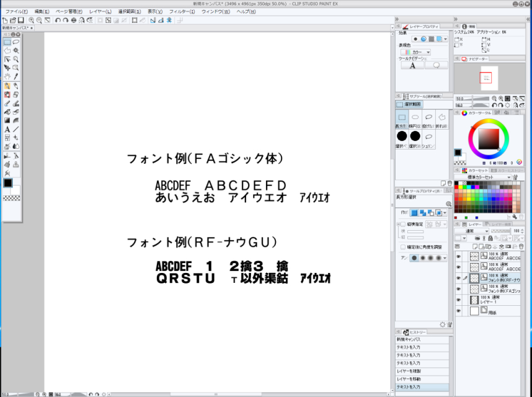532x397 pixels.
Task: Pick the Eyedropper tool in the toolbox
Action: click(x=16, y=76)
